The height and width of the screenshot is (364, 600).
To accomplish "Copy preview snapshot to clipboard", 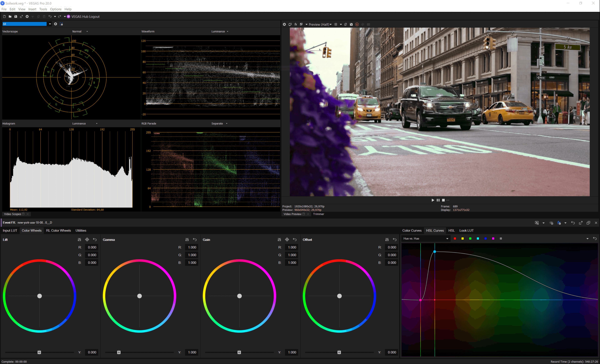I will (345, 24).
